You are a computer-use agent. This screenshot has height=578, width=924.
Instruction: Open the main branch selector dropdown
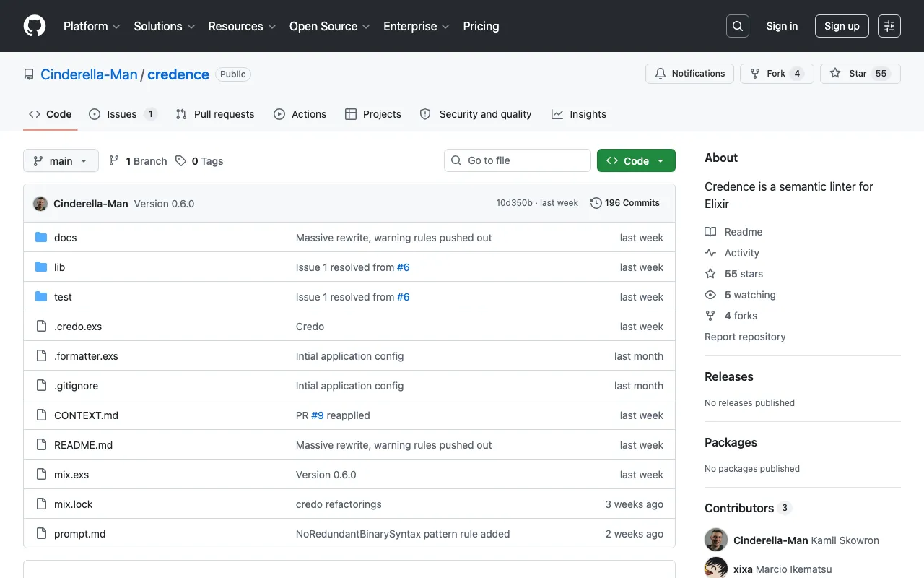click(61, 160)
